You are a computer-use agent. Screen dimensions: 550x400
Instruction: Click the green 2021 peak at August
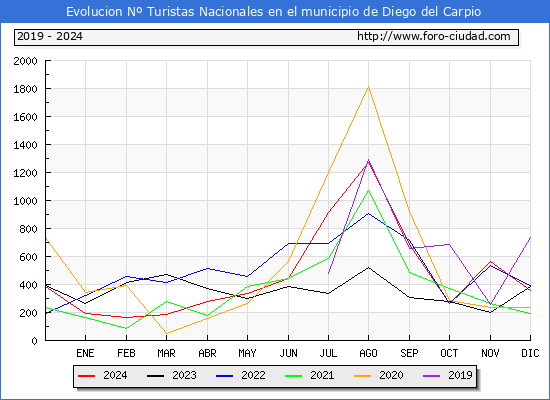pyautogui.click(x=368, y=191)
